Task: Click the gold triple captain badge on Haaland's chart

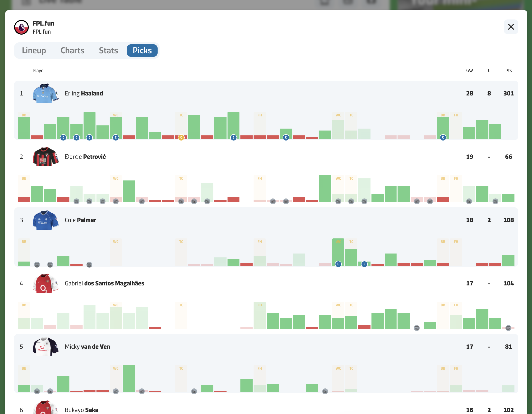Action: click(x=181, y=138)
